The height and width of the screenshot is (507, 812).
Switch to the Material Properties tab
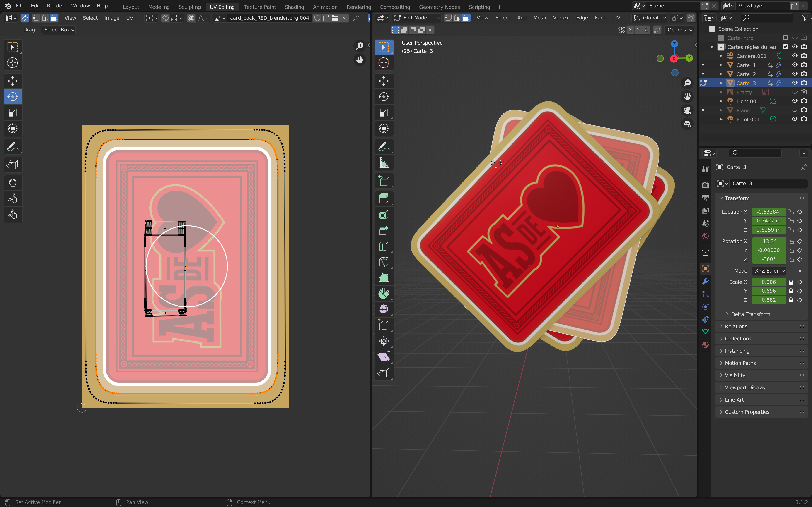click(706, 344)
